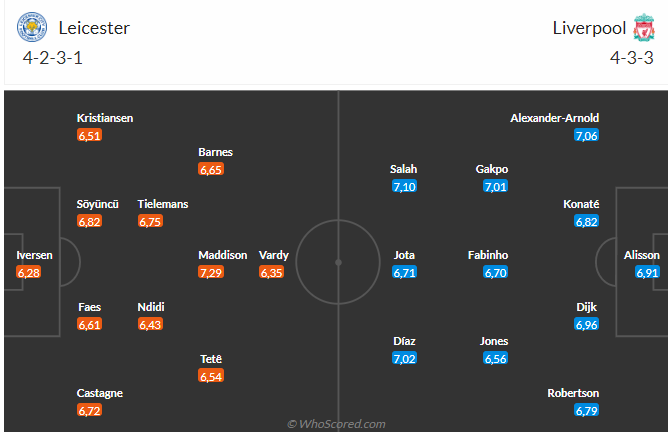Image resolution: width=668 pixels, height=432 pixels.
Task: Open Fabinho's player name
Action: click(x=488, y=255)
